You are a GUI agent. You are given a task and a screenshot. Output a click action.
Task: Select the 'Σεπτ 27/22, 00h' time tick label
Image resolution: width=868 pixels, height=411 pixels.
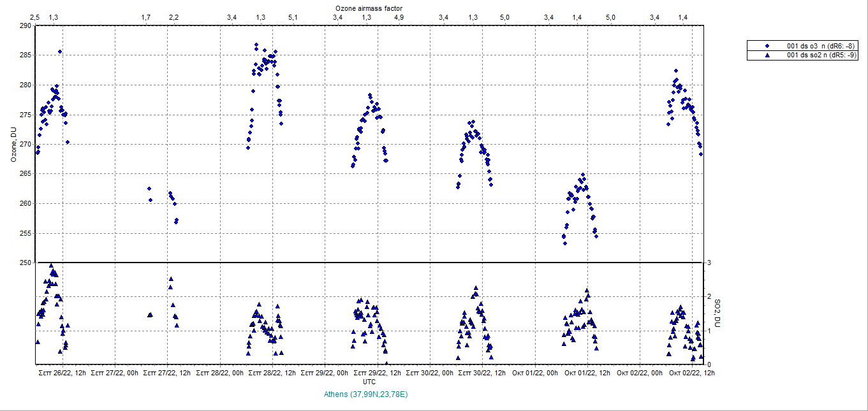[x=114, y=373]
